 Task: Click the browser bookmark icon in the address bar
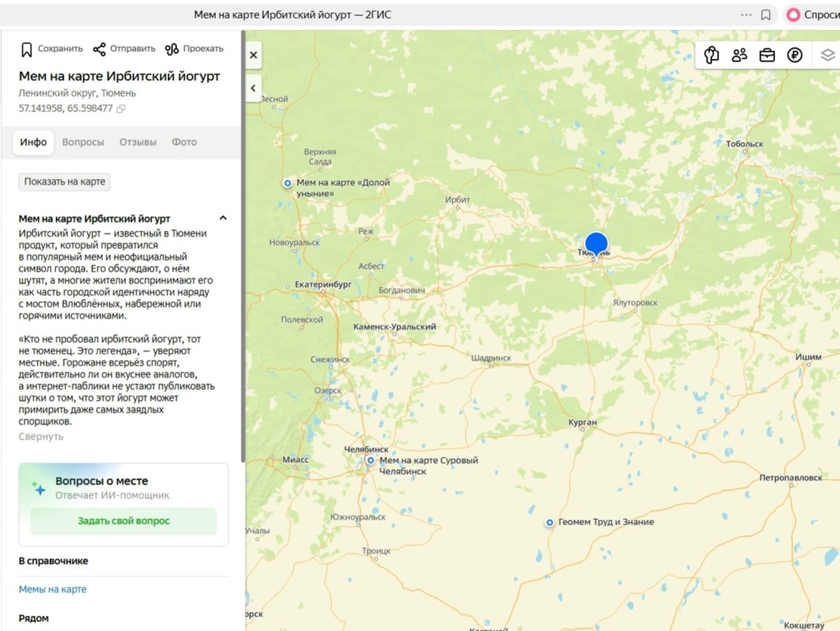[766, 15]
